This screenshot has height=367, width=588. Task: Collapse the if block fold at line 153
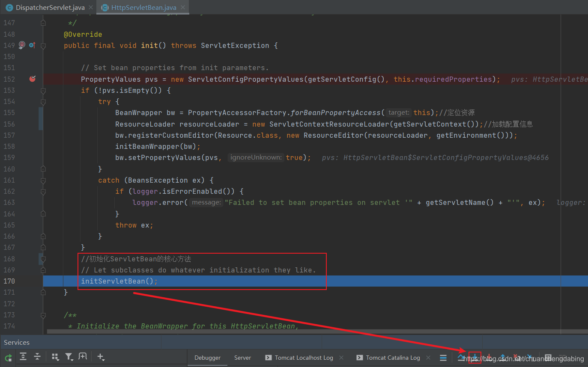point(43,90)
